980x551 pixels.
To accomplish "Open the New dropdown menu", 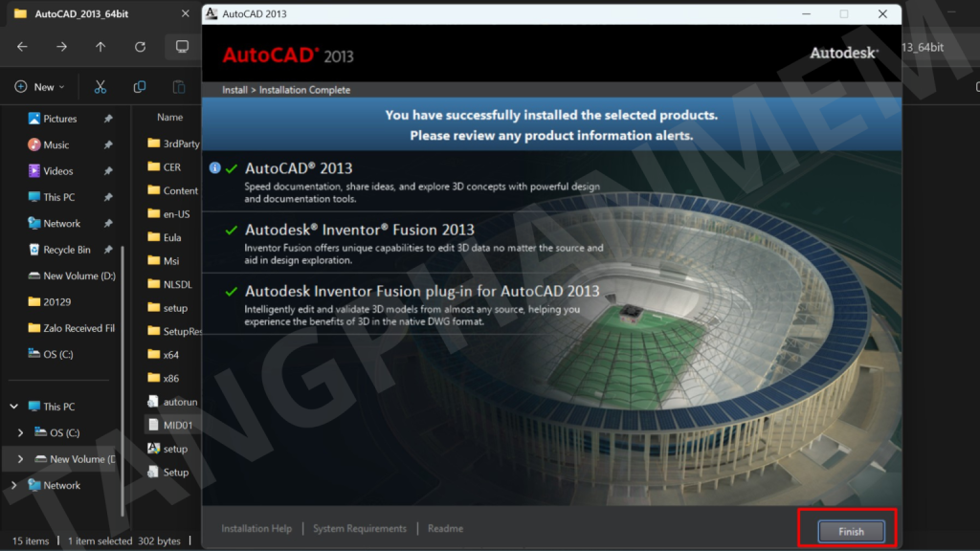I will (40, 87).
